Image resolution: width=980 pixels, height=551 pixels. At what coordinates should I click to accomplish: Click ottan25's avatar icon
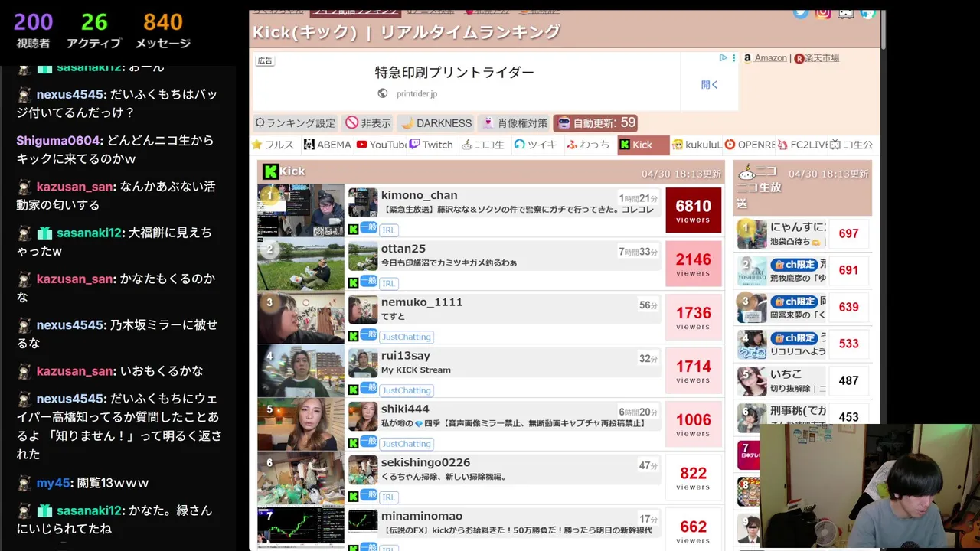pos(363,256)
